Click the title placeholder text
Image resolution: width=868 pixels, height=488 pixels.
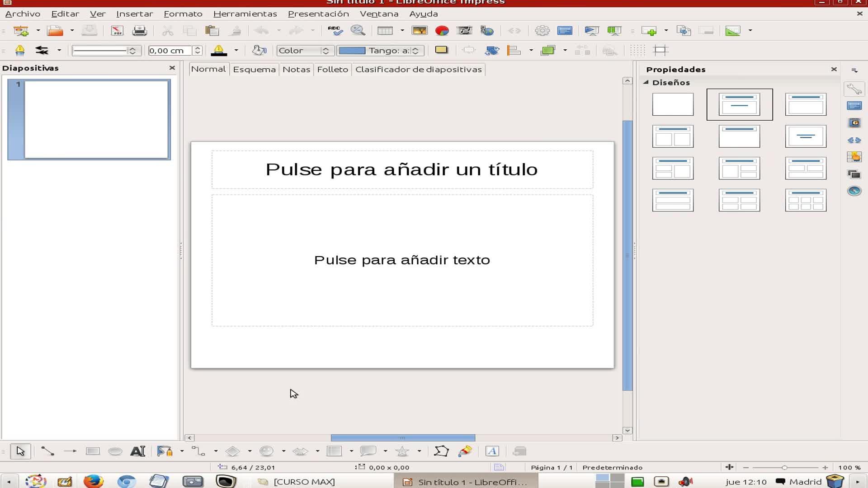click(x=401, y=169)
